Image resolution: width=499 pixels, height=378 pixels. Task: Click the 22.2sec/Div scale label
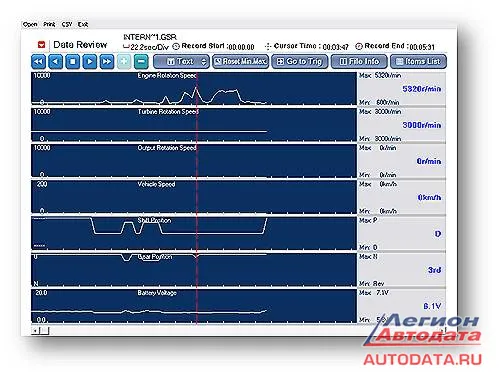(146, 47)
